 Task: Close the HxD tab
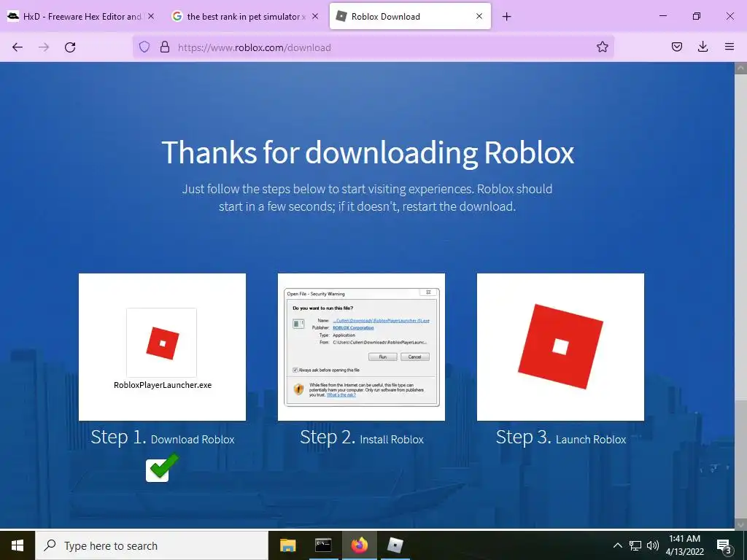[150, 16]
